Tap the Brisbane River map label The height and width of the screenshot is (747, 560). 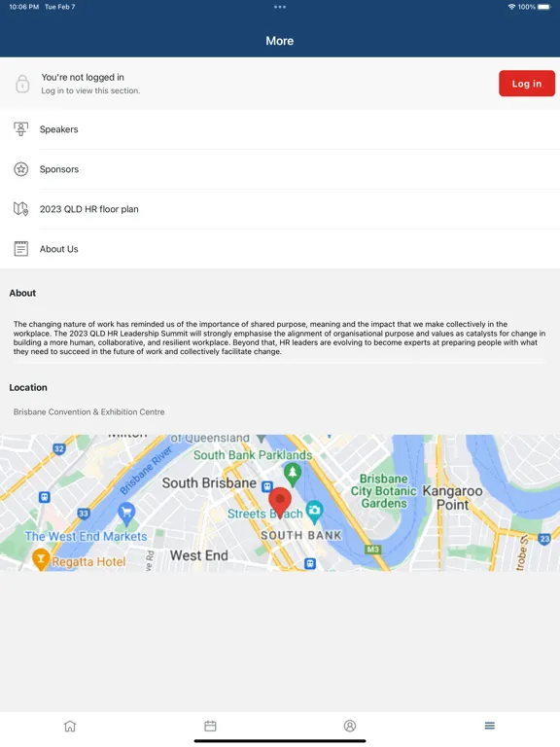coord(146,470)
